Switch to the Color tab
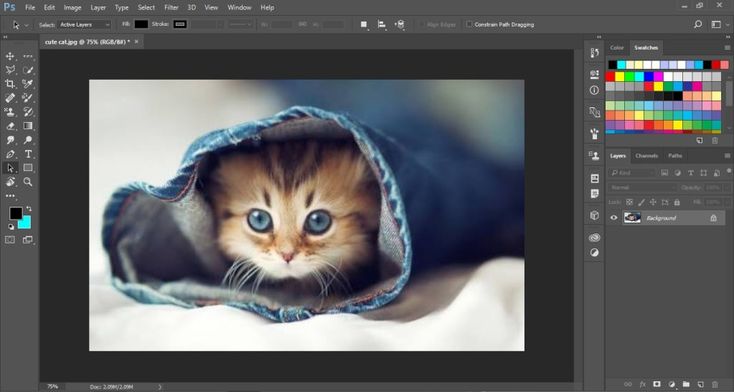Image resolution: width=734 pixels, height=392 pixels. pyautogui.click(x=617, y=48)
